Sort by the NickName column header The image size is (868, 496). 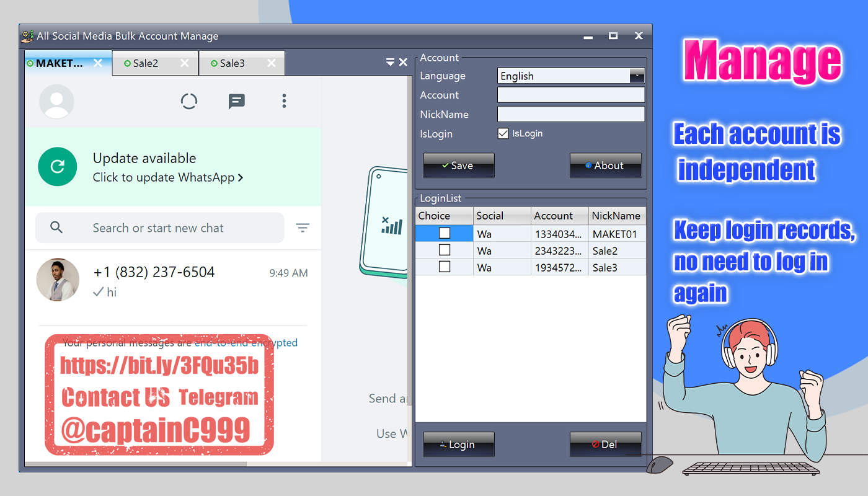pyautogui.click(x=618, y=216)
